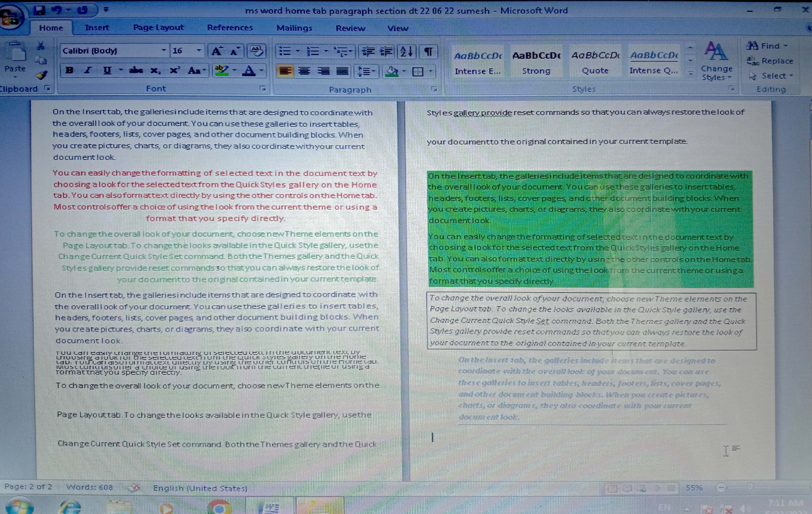The image size is (812, 514).
Task: Click the Clear Formatting icon
Action: [x=256, y=51]
